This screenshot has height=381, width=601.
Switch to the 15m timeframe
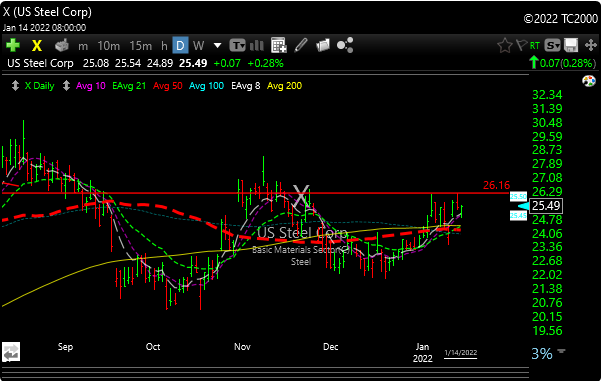coord(141,46)
